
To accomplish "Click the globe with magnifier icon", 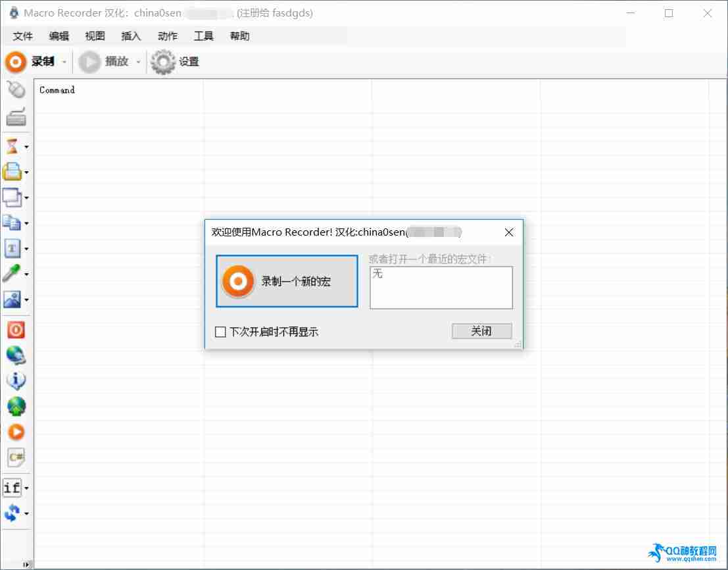I will click(x=16, y=355).
